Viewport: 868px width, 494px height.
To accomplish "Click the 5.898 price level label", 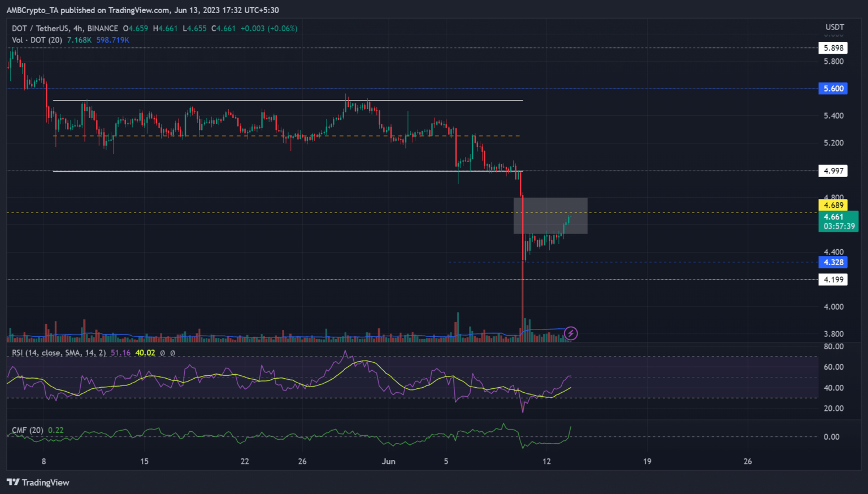I will pos(833,48).
